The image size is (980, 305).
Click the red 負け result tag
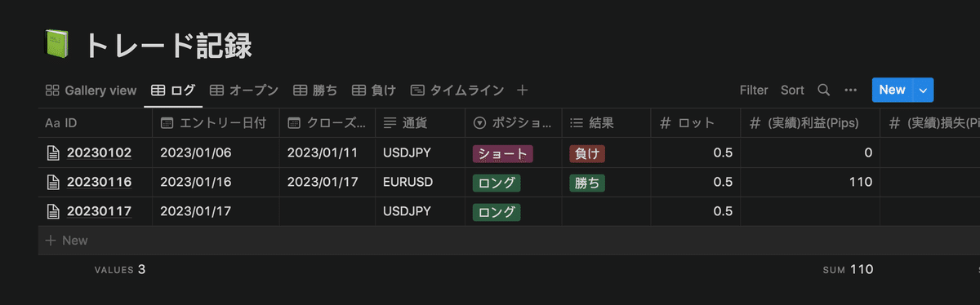coord(587,152)
